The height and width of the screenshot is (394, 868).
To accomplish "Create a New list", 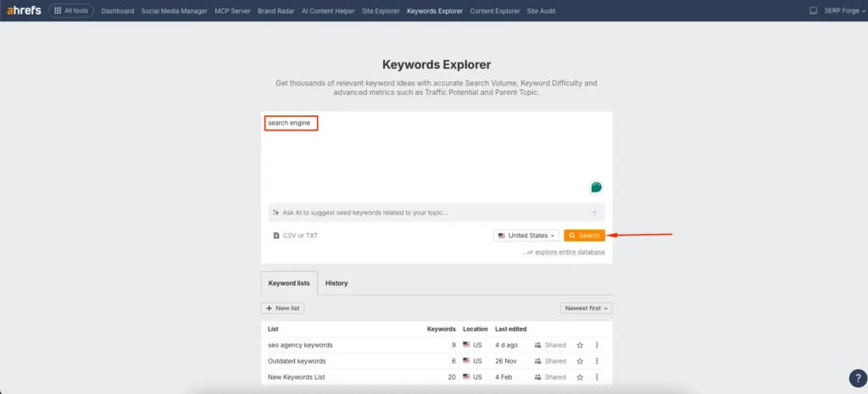I will click(282, 308).
